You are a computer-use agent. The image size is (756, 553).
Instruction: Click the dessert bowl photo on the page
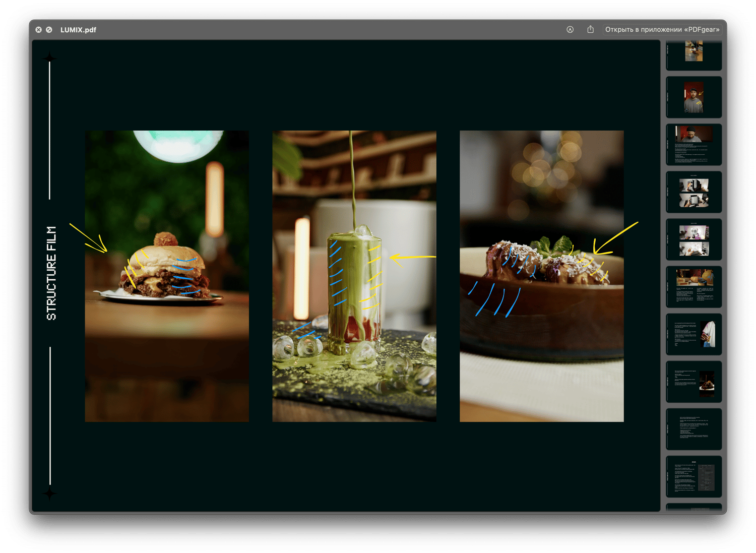(x=542, y=276)
